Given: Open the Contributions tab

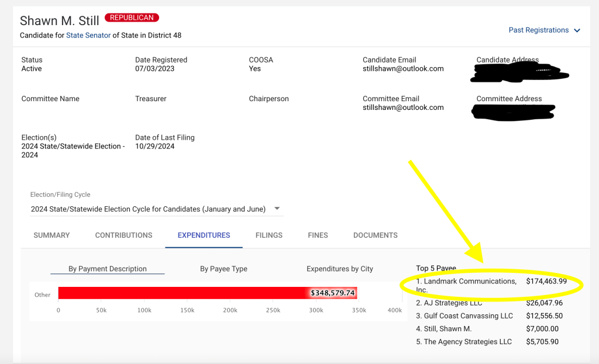Looking at the screenshot, I should (123, 235).
